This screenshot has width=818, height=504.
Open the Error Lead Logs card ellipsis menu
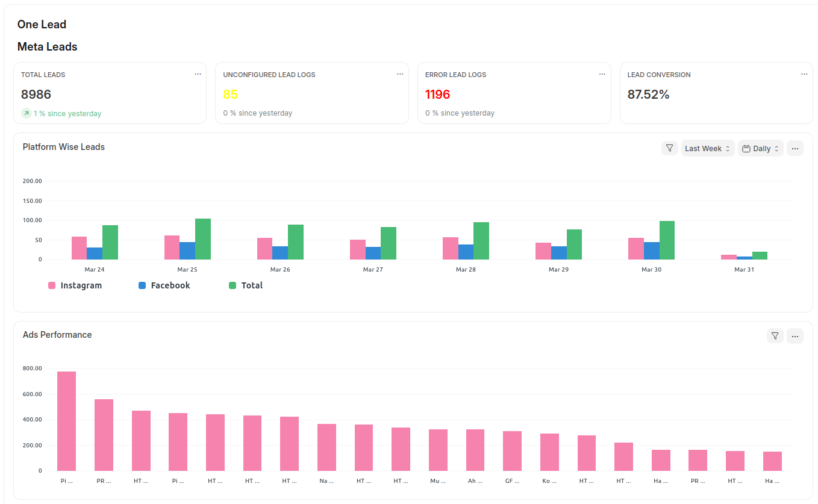[x=602, y=74]
